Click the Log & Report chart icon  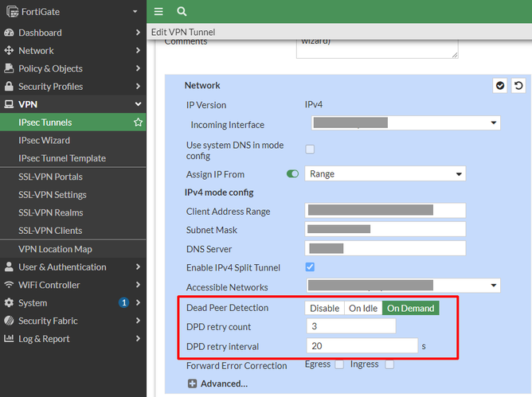pos(9,339)
